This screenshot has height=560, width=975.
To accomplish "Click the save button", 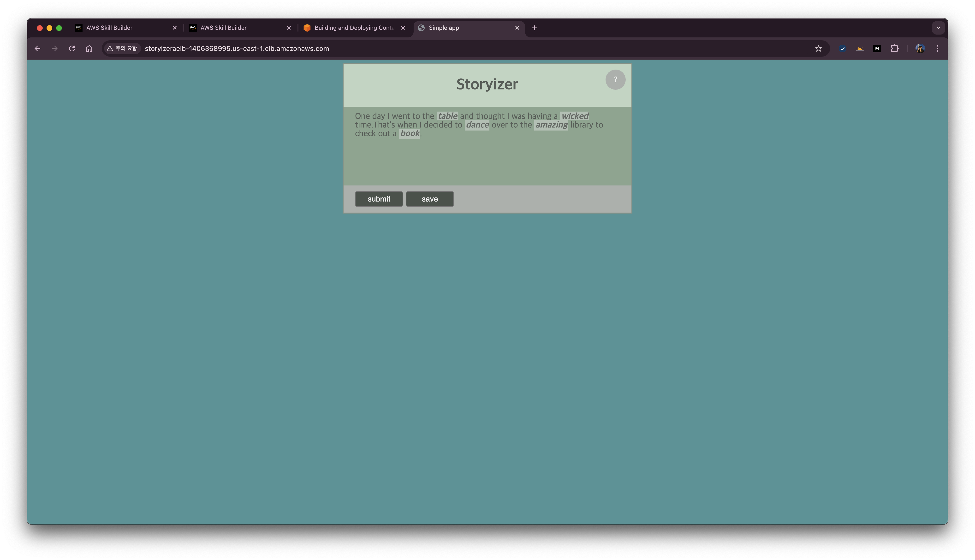I will tap(429, 199).
